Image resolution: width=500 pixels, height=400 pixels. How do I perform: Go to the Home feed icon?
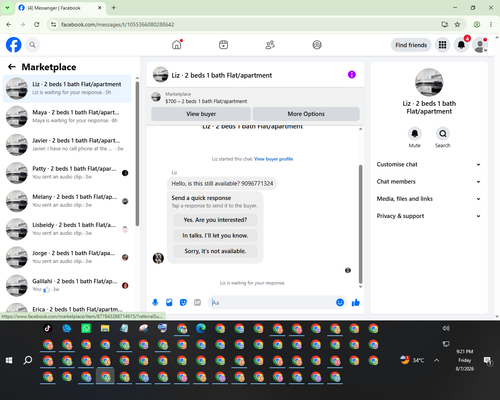click(x=177, y=45)
